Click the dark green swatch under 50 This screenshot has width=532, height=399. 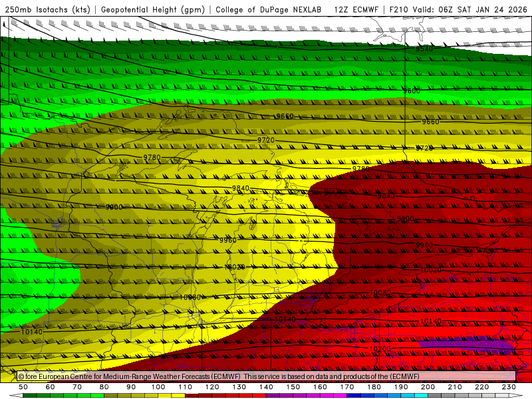29,395
